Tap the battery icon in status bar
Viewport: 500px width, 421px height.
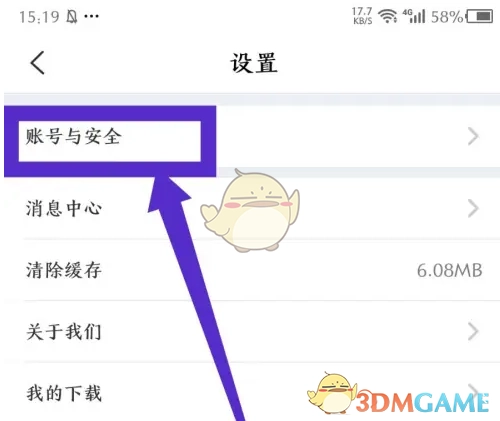(x=479, y=16)
